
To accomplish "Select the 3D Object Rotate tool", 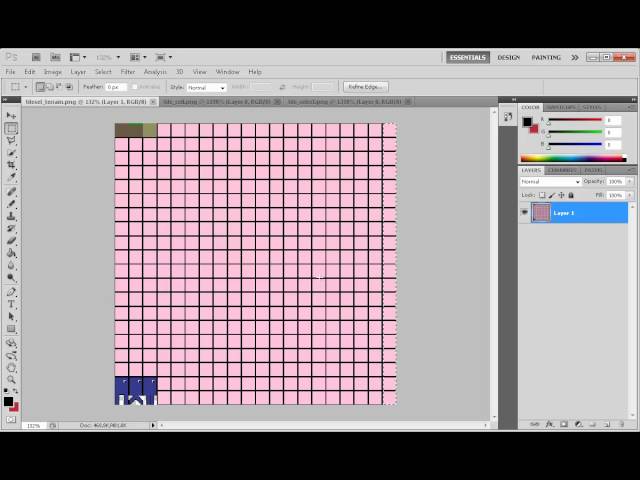I will pyautogui.click(x=11, y=343).
